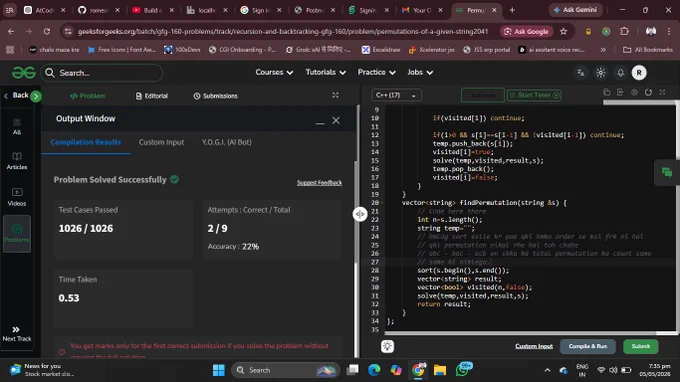Click the taskbar Search box

[x=286, y=370]
